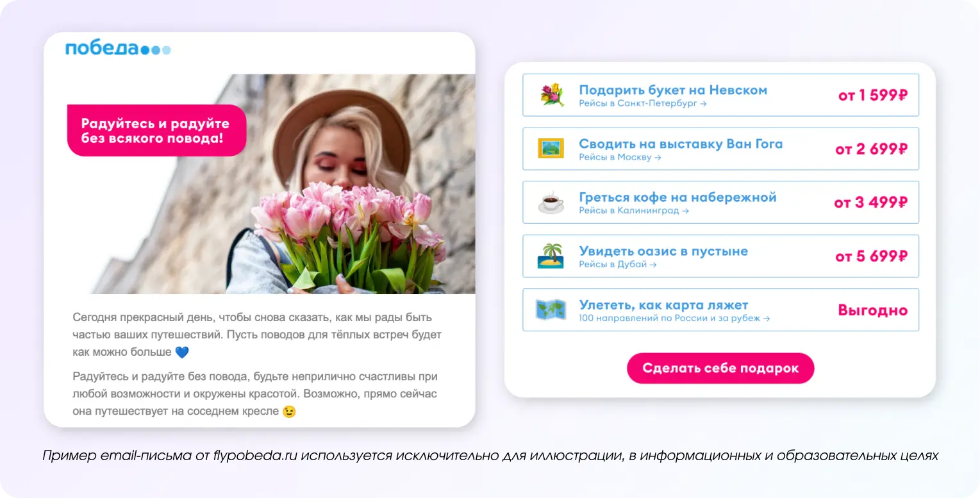Viewport: 980px width, 498px height.
Task: Click the palm tree island icon
Action: point(551,256)
